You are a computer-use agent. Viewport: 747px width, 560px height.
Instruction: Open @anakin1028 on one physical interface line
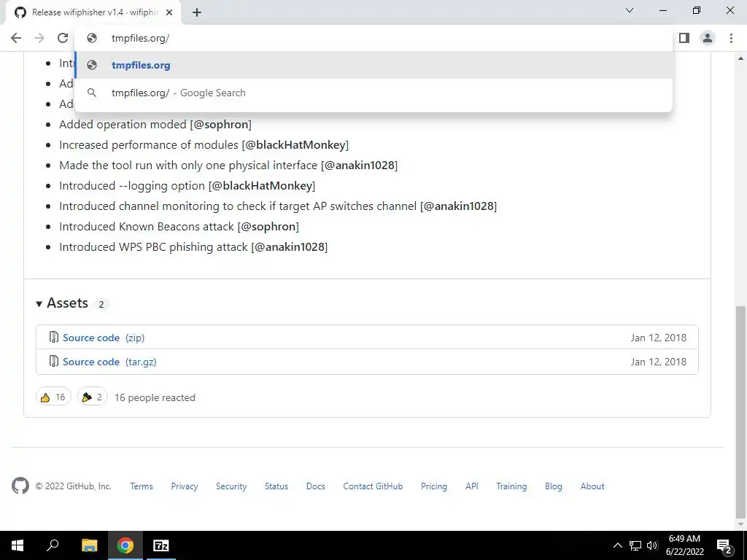360,166
